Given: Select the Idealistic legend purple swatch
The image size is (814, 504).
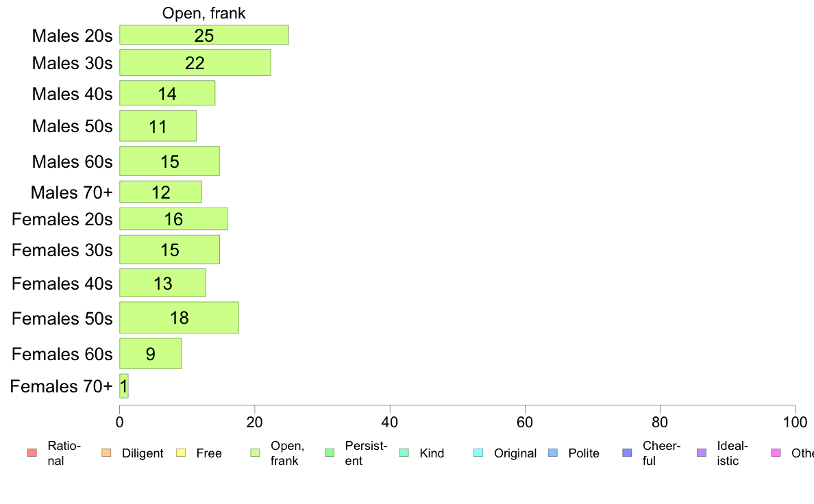Looking at the screenshot, I should click(x=702, y=453).
